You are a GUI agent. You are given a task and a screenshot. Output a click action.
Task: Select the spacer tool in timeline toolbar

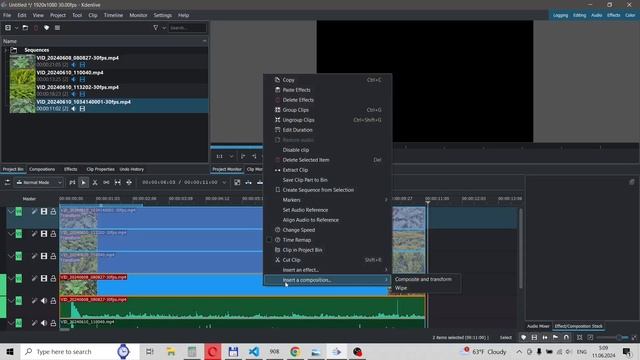pyautogui.click(x=106, y=182)
